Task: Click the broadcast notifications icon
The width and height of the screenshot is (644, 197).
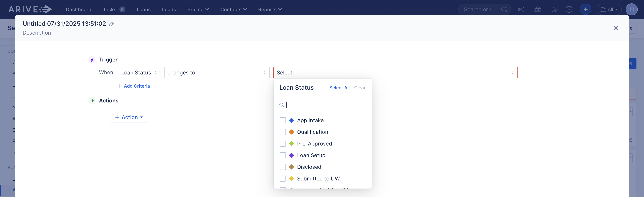Action: pyautogui.click(x=521, y=9)
